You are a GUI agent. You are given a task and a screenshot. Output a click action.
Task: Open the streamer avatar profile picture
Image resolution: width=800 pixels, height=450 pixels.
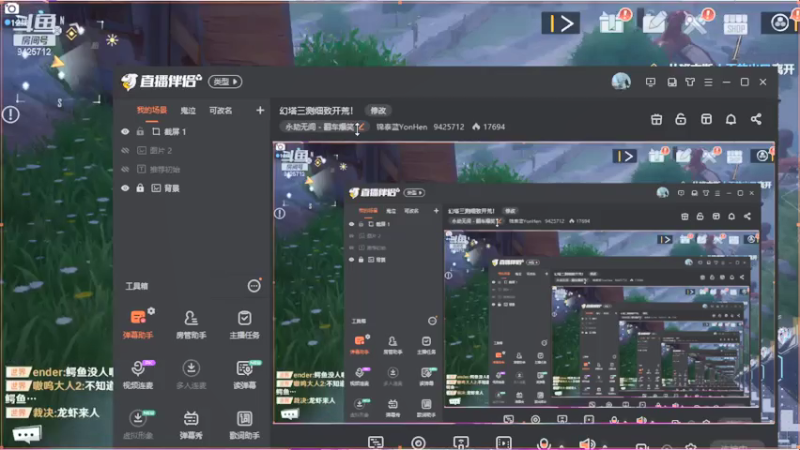[x=621, y=82]
